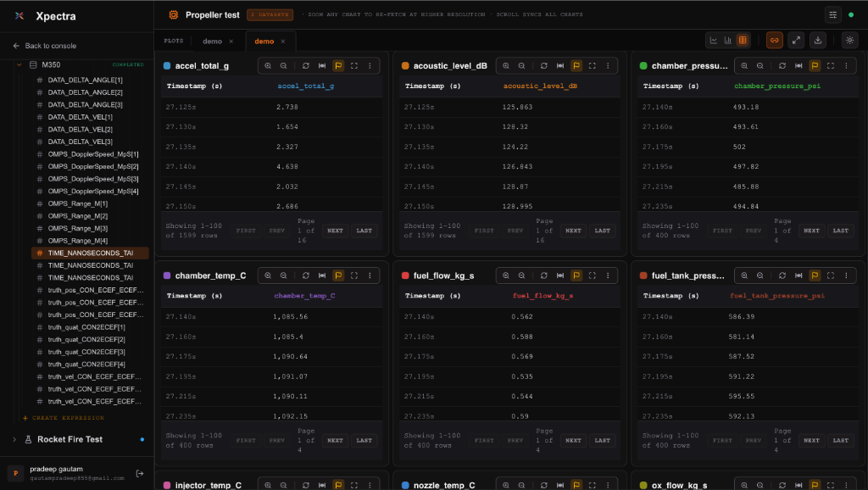Zoom in on acoustic_level_dB panel
This screenshot has height=490, width=868.
click(x=506, y=66)
